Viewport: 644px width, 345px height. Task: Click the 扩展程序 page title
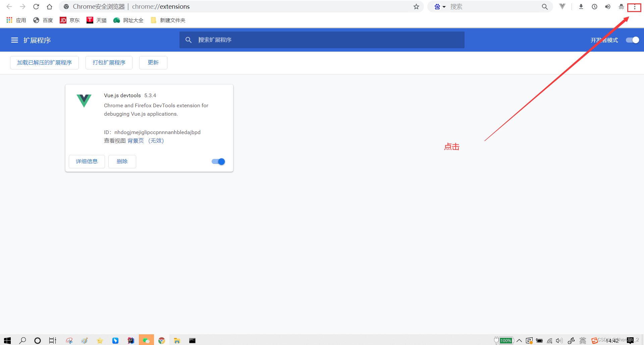[x=37, y=40]
